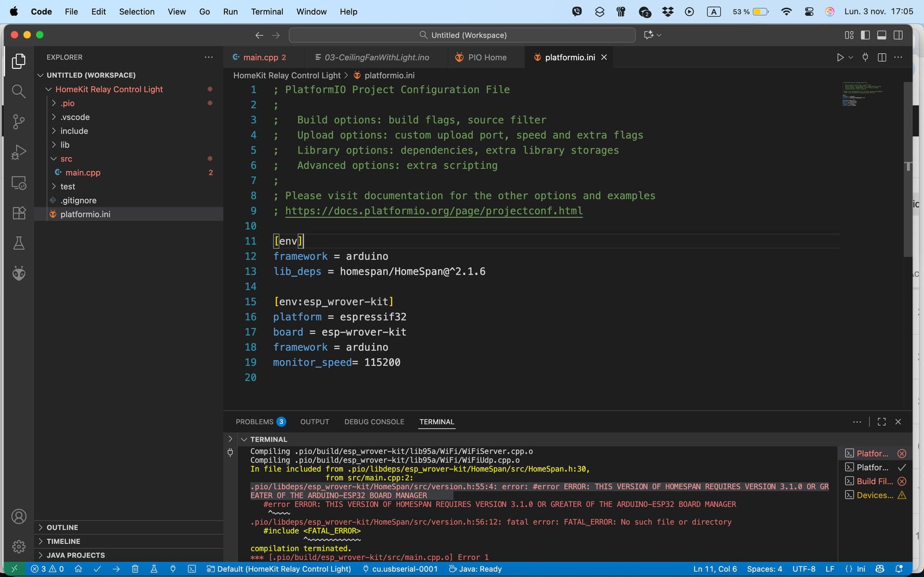Open the Testing flask icon in activity bar
The width and height of the screenshot is (924, 577).
[19, 243]
